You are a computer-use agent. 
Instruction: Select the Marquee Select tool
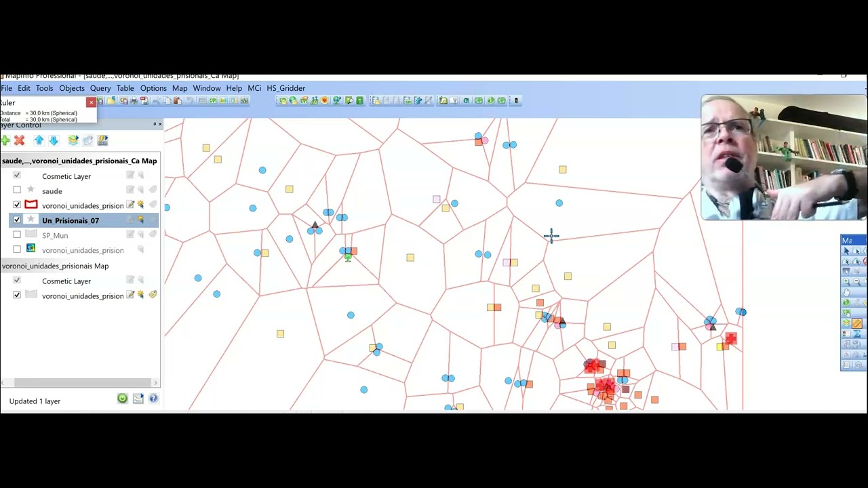pos(856,251)
